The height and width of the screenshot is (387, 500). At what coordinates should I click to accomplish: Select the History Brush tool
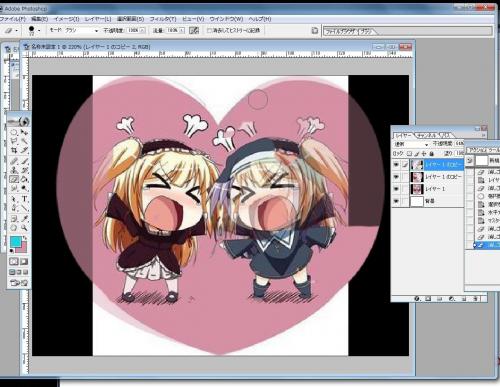(x=24, y=170)
